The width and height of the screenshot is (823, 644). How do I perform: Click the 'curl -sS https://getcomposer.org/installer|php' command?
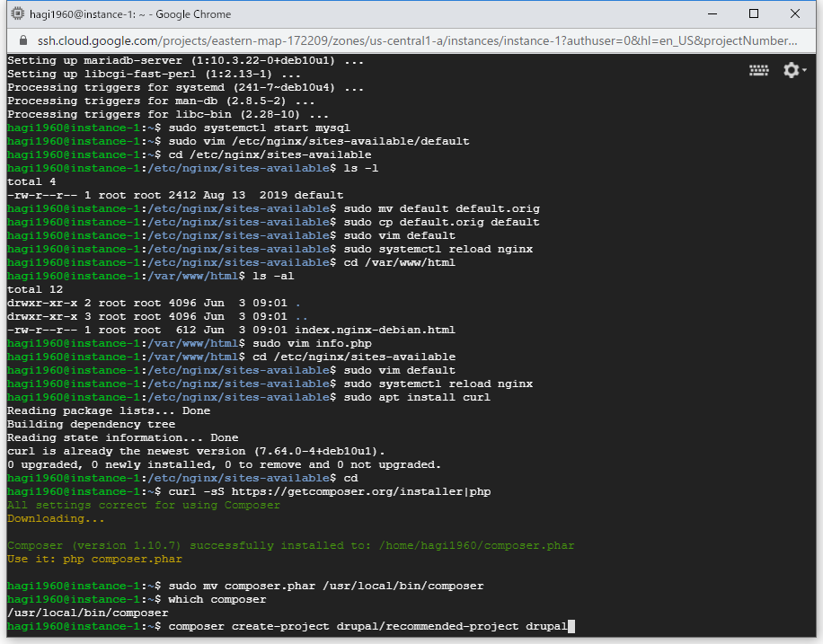click(x=330, y=492)
